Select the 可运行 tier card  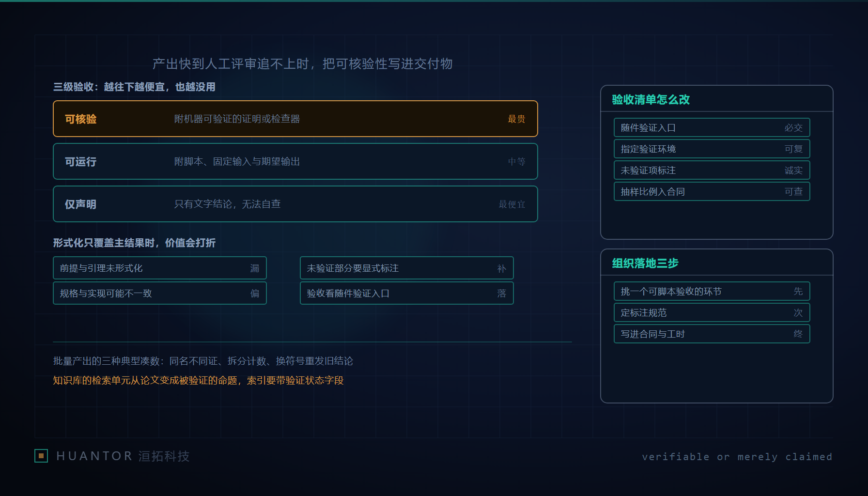(x=295, y=161)
